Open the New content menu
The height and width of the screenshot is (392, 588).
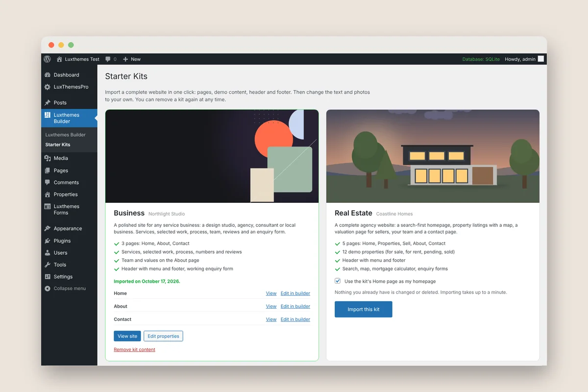[x=132, y=59]
